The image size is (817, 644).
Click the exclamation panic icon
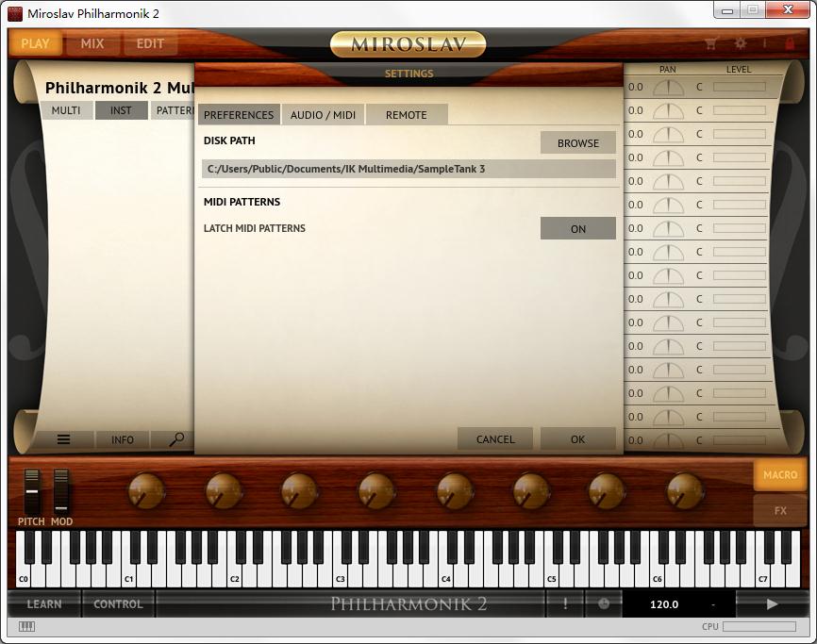tap(565, 603)
